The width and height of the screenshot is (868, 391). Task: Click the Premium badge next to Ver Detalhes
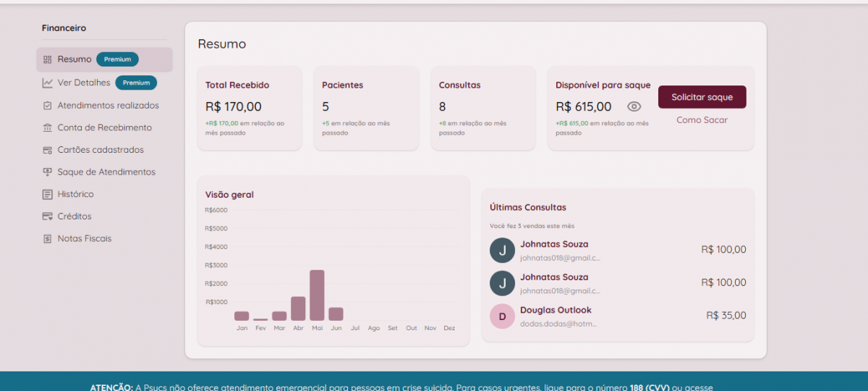pos(136,83)
